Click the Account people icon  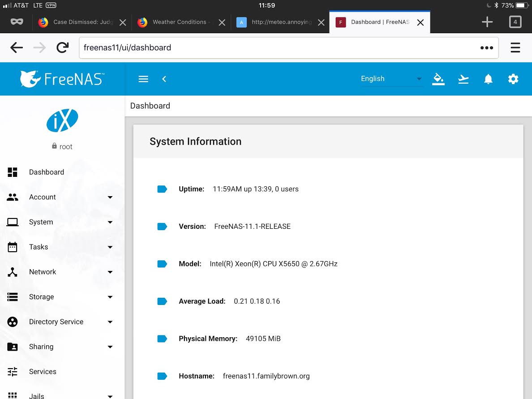tap(13, 197)
